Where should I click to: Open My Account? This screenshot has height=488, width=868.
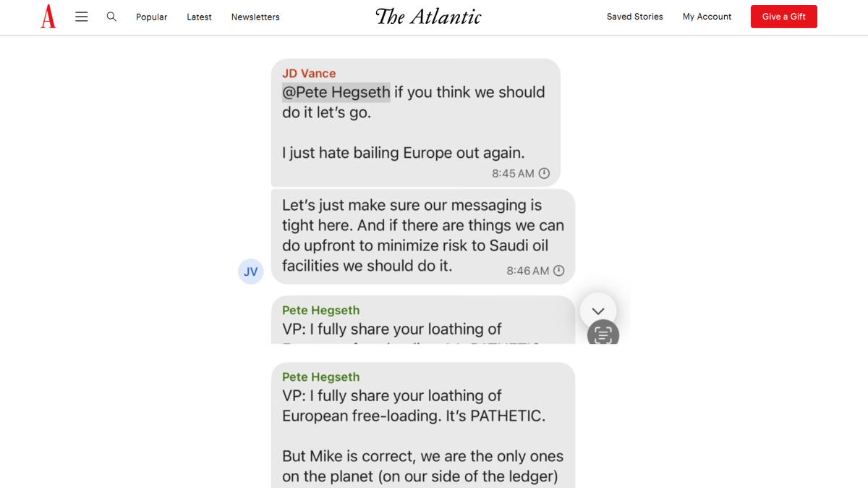click(707, 17)
